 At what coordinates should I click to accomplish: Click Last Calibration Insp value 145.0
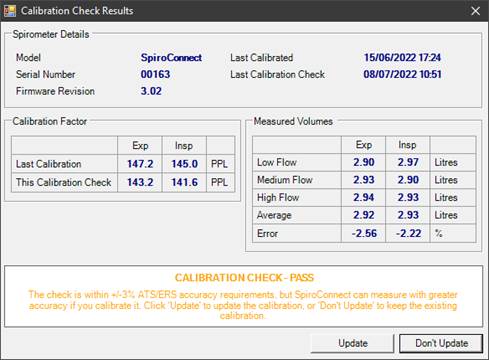pyautogui.click(x=184, y=164)
